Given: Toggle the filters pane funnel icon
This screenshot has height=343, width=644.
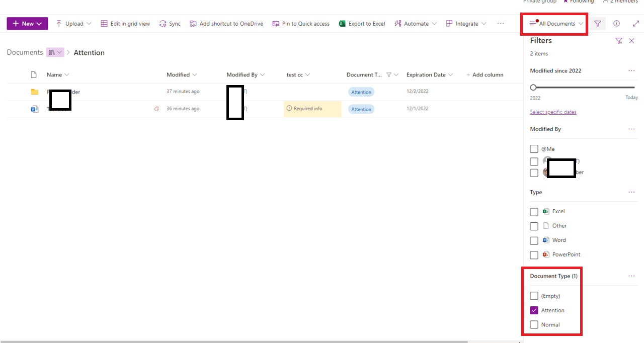Looking at the screenshot, I should coord(598,24).
